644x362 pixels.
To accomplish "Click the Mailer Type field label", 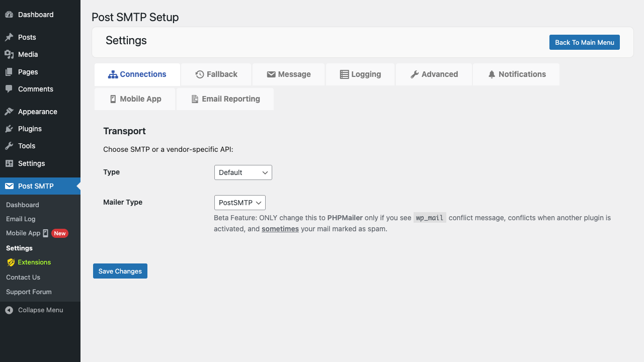I will click(123, 202).
